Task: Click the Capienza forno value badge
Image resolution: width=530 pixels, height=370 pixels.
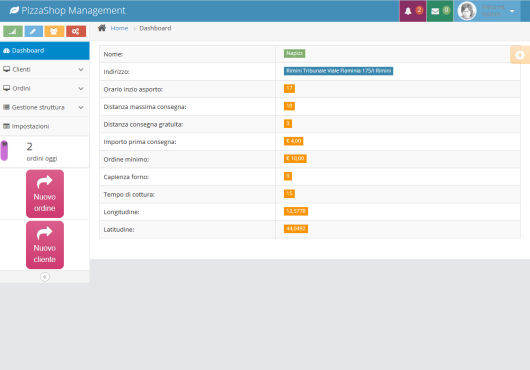Action: click(288, 176)
